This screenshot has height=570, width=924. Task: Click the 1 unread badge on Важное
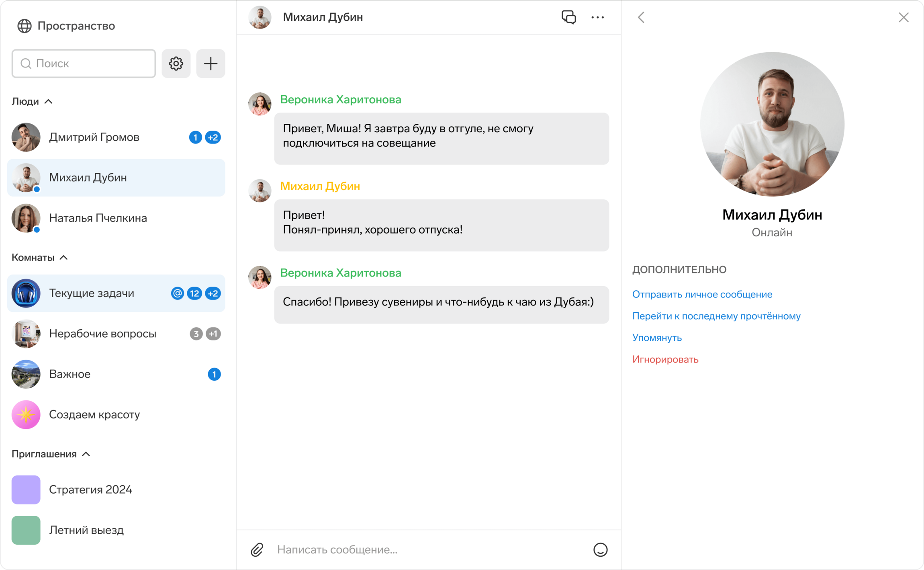[214, 374]
